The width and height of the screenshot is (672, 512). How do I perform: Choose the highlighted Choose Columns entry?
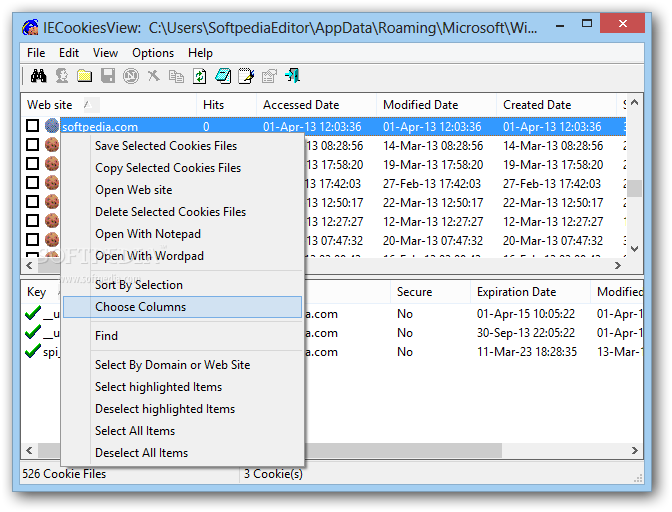183,307
